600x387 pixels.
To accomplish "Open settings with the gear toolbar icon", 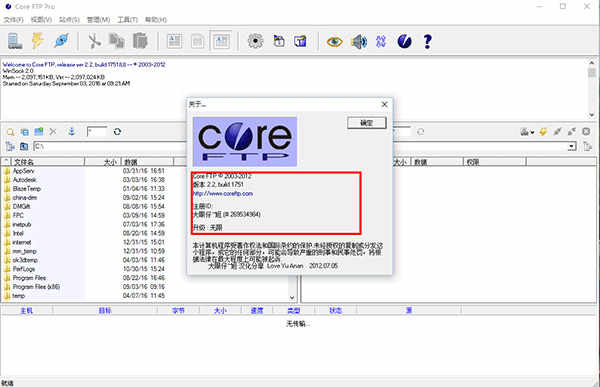I will [x=255, y=41].
